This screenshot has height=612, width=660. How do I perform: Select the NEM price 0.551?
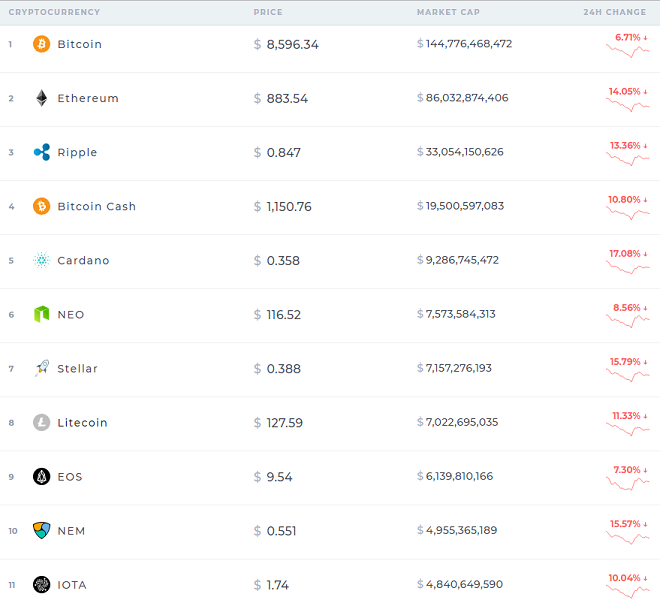282,531
